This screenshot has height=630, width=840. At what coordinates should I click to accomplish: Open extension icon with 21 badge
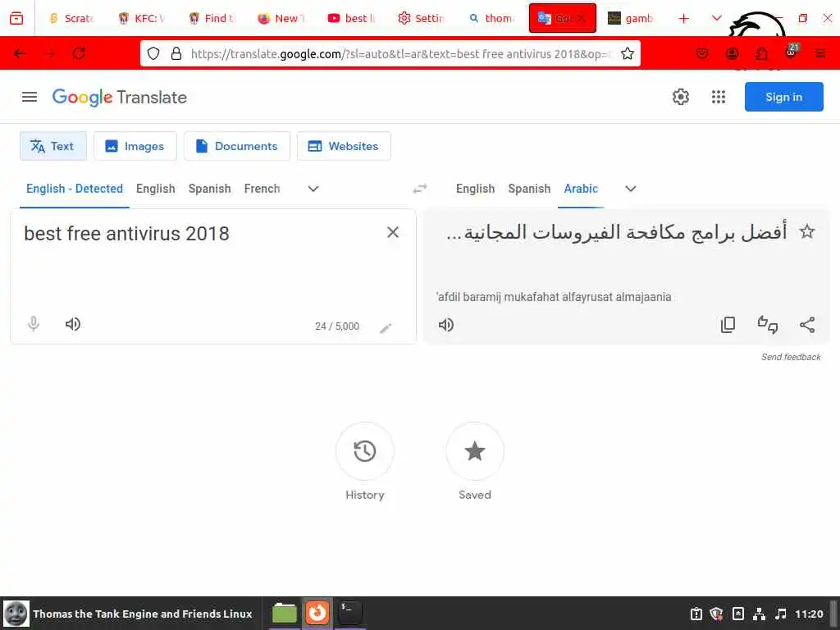[792, 52]
